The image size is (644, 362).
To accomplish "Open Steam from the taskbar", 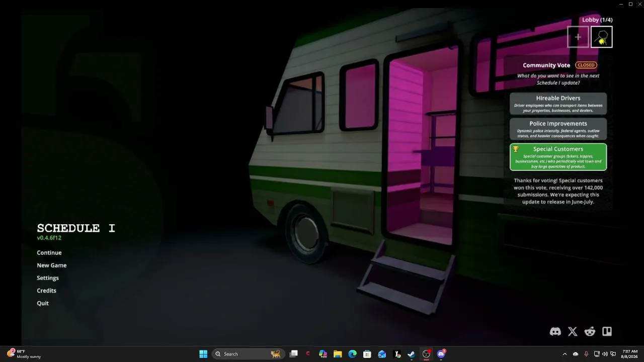I will click(412, 354).
